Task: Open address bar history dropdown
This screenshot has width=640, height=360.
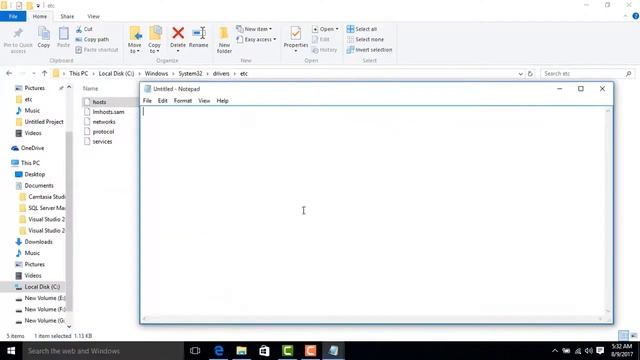Action: pyautogui.click(x=520, y=74)
